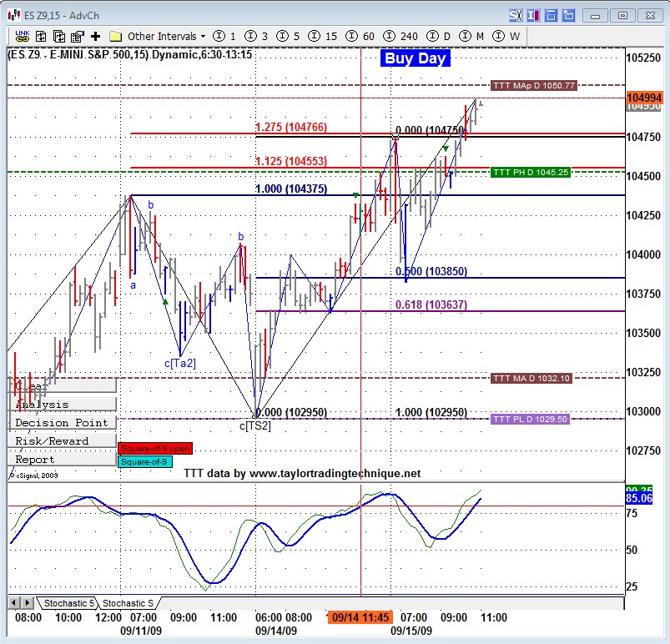
Task: Click the 09/11/09 date label
Action: [141, 631]
